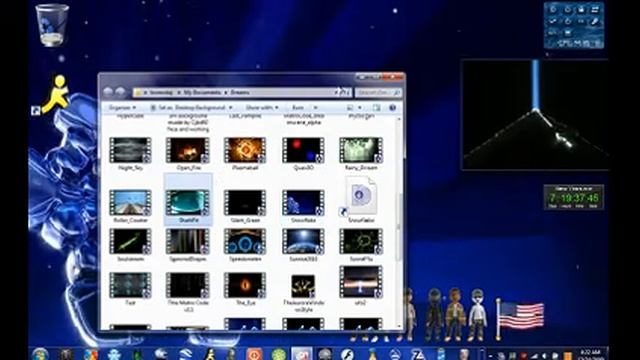The height and width of the screenshot is (360, 640).
Task: Go forward in the Explorer window
Action: tap(120, 92)
